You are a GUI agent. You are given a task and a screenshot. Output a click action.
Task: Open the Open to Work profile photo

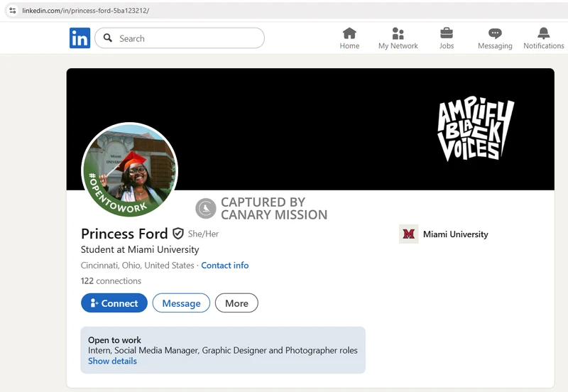pos(130,170)
